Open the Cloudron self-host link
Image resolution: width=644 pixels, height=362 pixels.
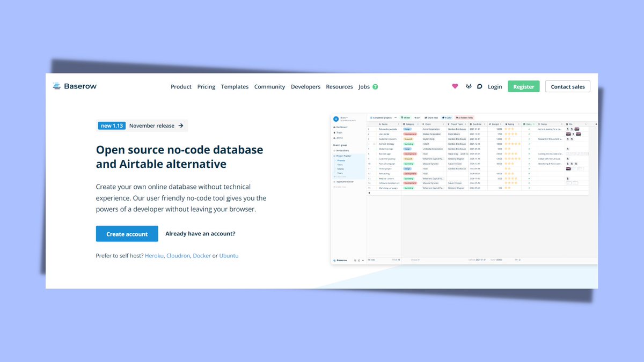tap(178, 256)
